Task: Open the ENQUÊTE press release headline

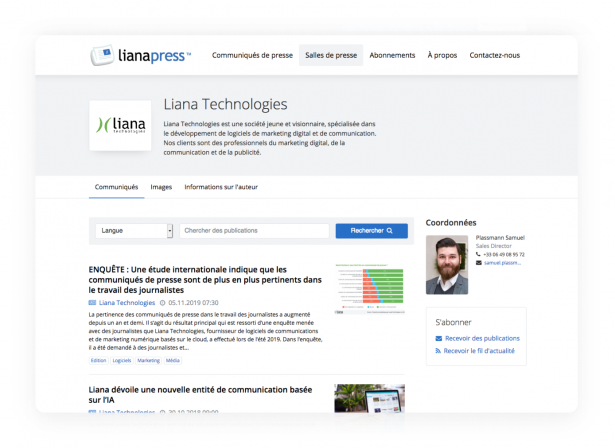Action: tap(205, 280)
